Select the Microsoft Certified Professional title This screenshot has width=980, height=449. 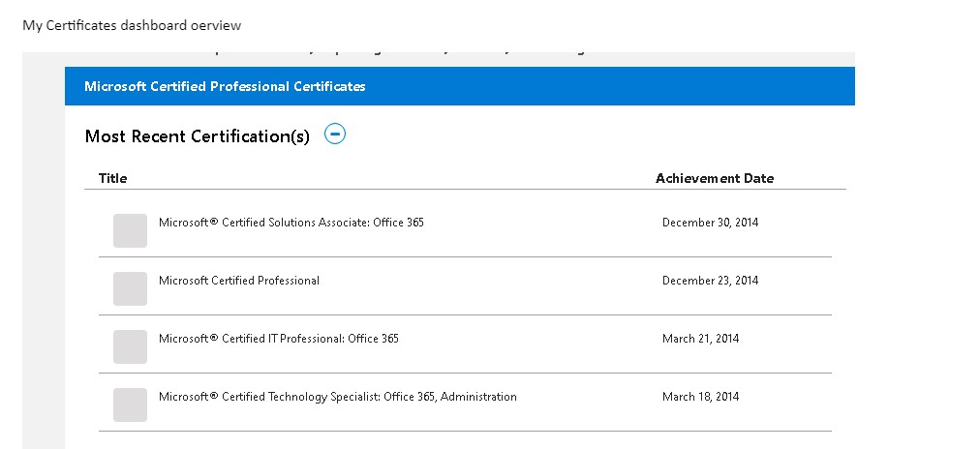[x=238, y=281]
